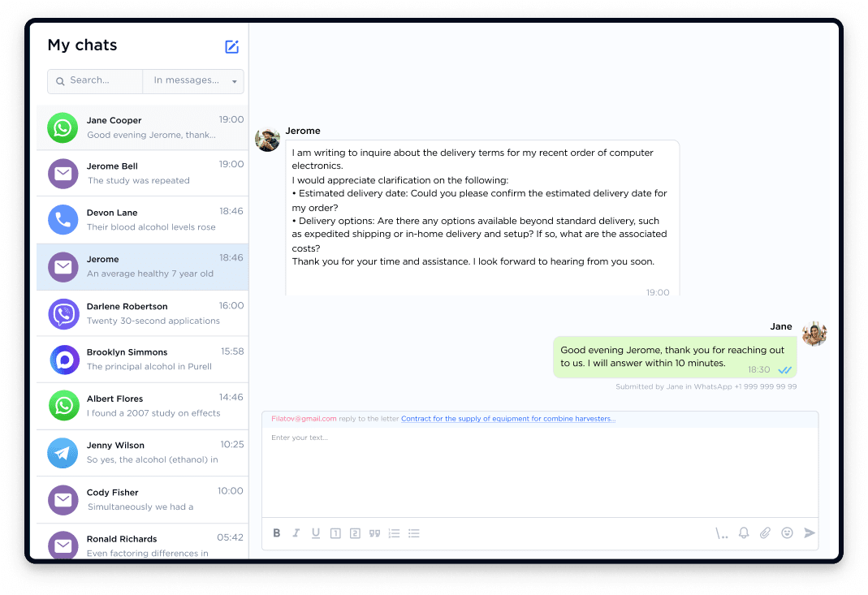The image size is (868, 595).
Task: Click the 'Submitted by Jane in WhatsApp' note
Action: tap(706, 386)
